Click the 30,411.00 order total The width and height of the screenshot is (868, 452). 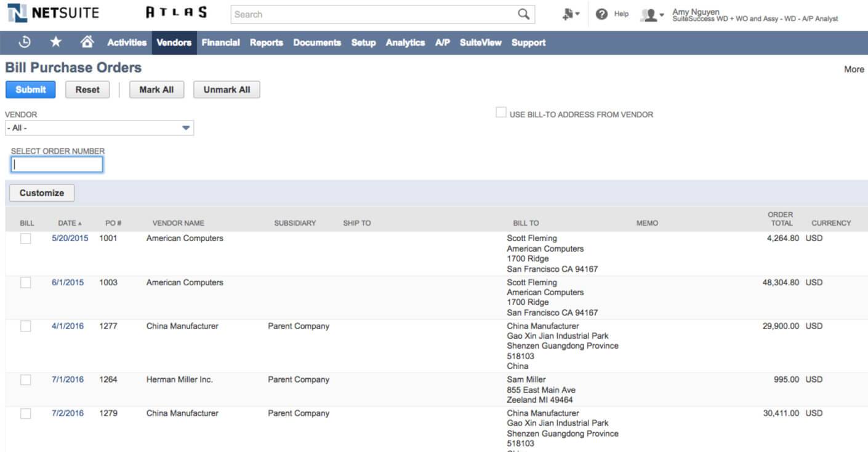781,413
